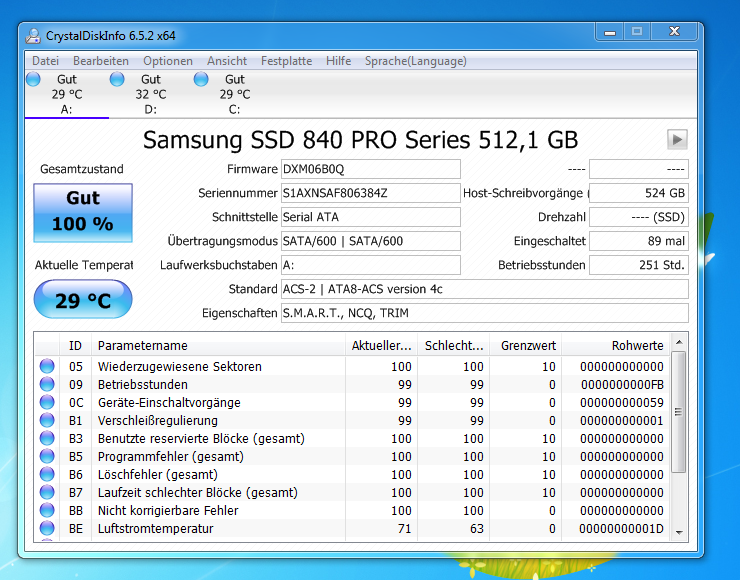This screenshot has height=580, width=740.
Task: Open the Optionen menu
Action: [x=168, y=61]
